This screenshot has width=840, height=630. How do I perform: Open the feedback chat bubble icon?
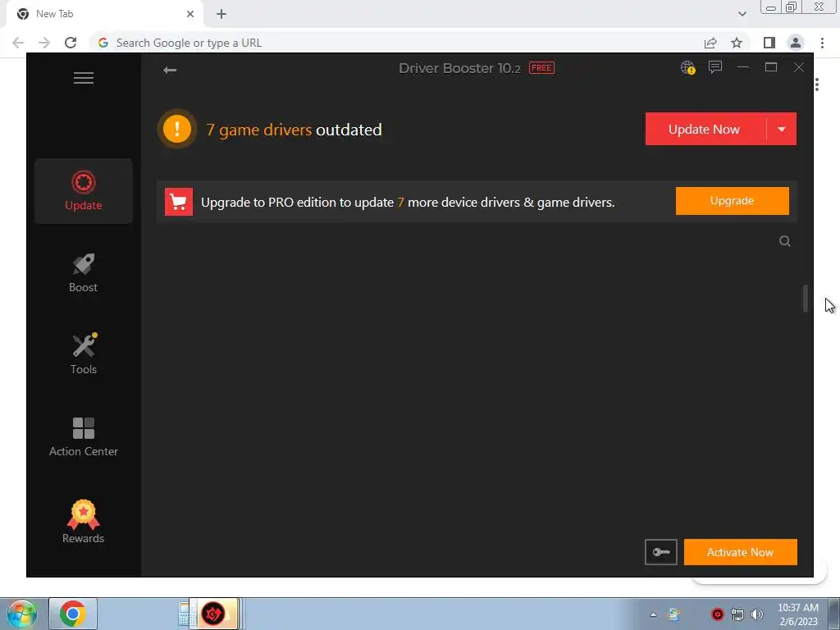(715, 67)
